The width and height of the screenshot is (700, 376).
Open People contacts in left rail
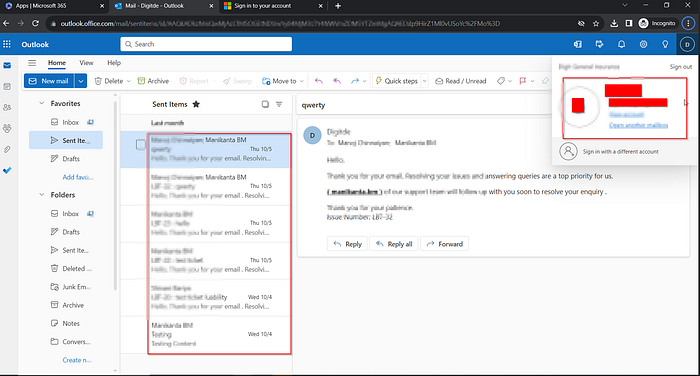7,108
